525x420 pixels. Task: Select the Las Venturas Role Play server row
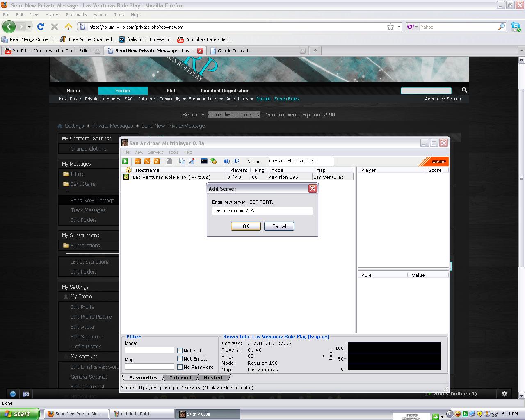(237, 177)
